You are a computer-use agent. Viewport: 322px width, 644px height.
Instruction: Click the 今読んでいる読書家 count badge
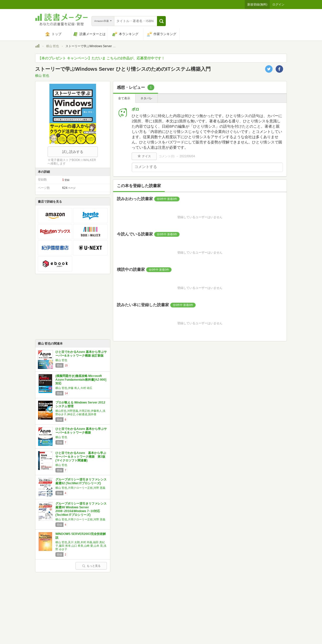167,234
